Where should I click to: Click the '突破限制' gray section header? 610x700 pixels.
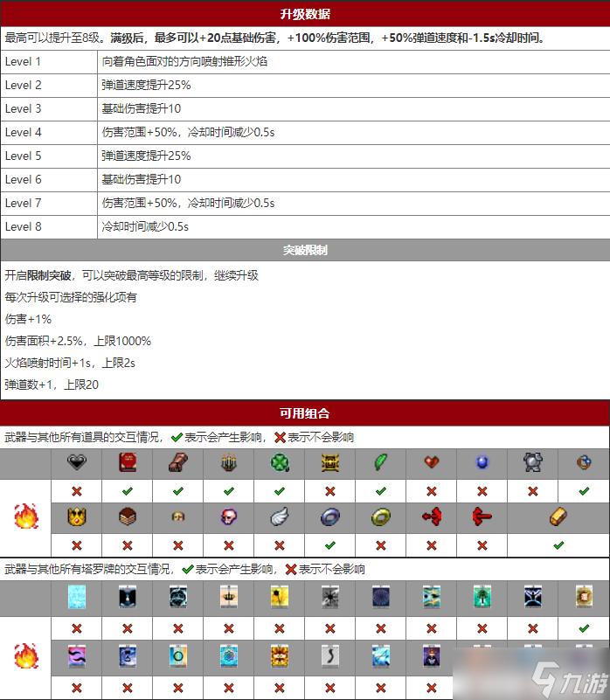point(305,250)
